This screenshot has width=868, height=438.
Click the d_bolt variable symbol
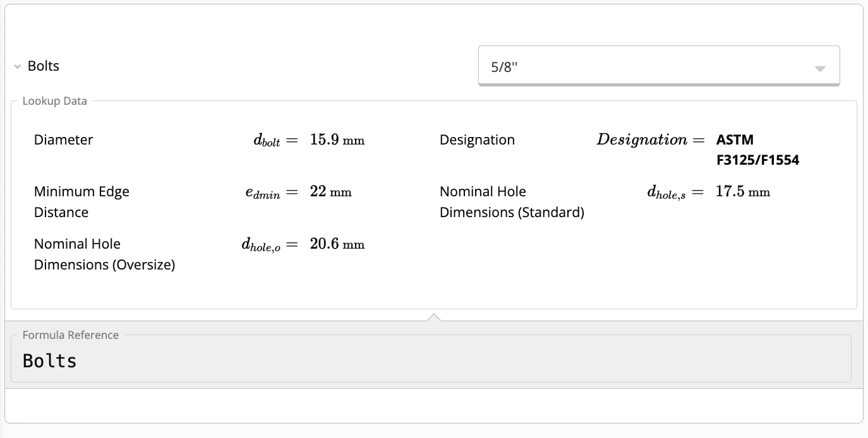pyautogui.click(x=267, y=141)
